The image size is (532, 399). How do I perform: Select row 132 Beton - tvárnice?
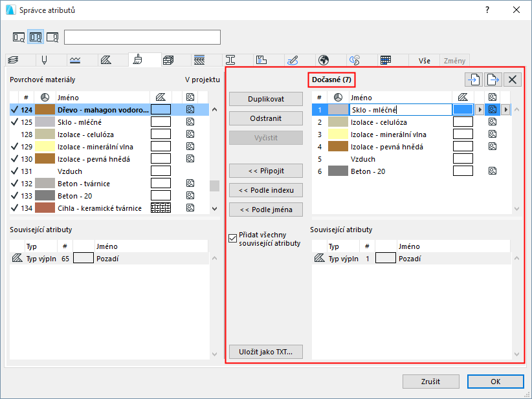109,184
